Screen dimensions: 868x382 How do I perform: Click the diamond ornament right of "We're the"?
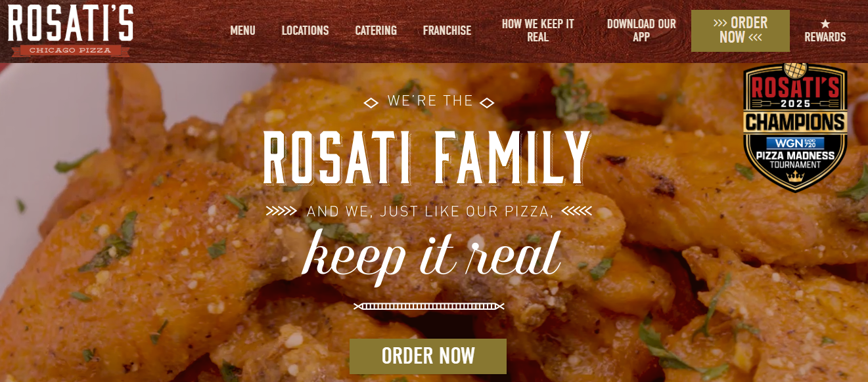487,102
